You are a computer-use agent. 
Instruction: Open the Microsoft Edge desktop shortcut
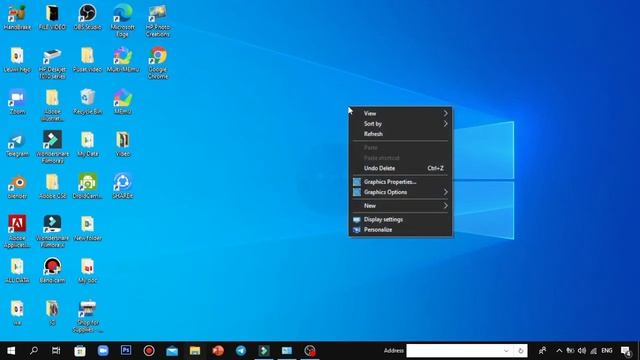[122, 20]
